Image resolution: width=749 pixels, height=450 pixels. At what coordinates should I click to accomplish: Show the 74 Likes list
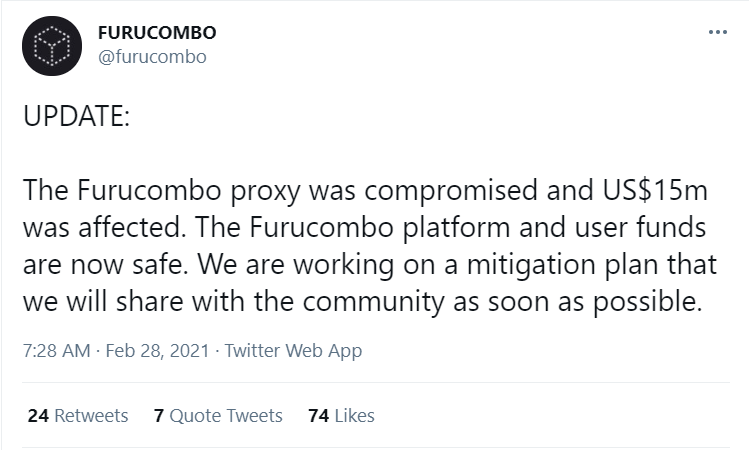pyautogui.click(x=342, y=415)
